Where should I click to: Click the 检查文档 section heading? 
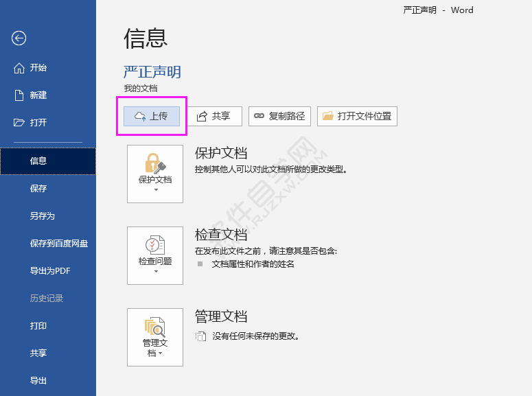point(221,235)
